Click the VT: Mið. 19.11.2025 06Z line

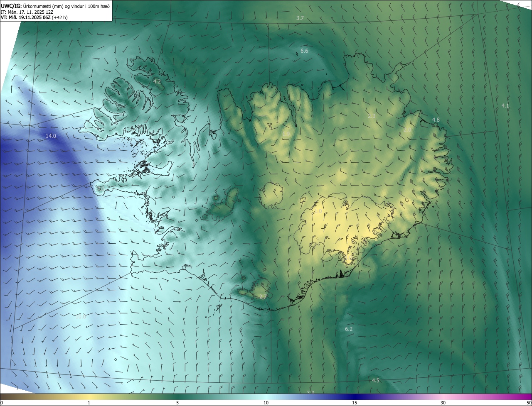pyautogui.click(x=34, y=17)
